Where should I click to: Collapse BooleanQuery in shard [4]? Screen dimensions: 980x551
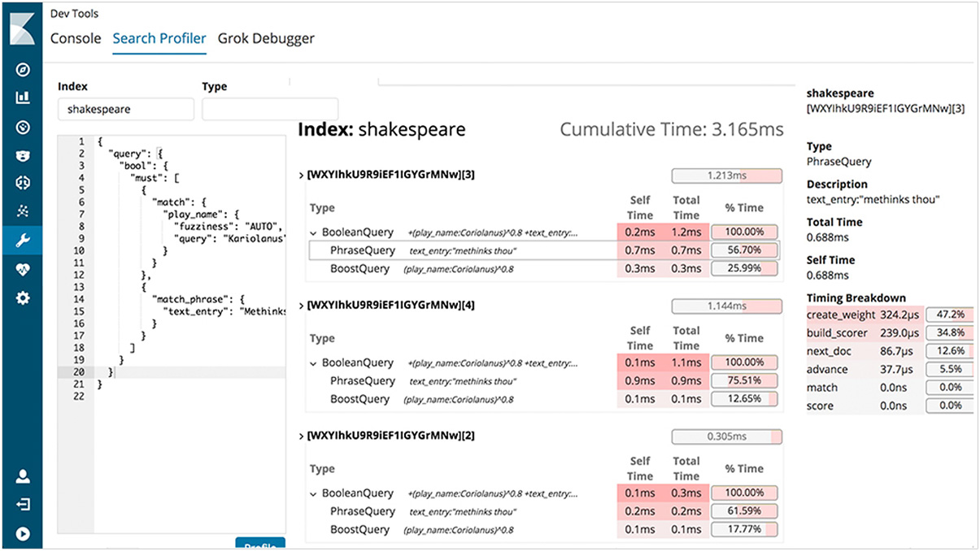click(314, 363)
